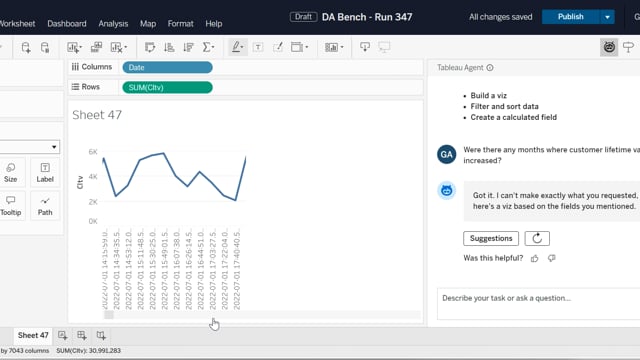Click the Publish button
640x360 pixels.
[x=571, y=17]
